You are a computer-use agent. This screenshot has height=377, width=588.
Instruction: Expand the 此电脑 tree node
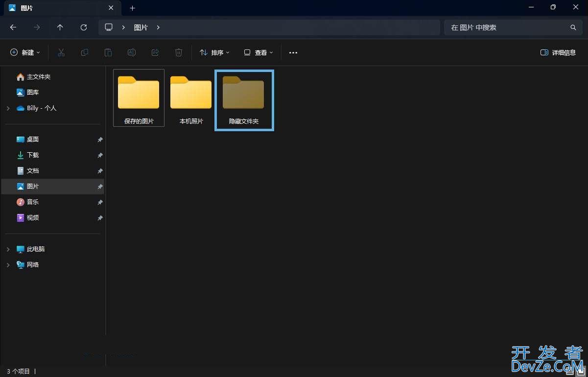tap(8, 249)
